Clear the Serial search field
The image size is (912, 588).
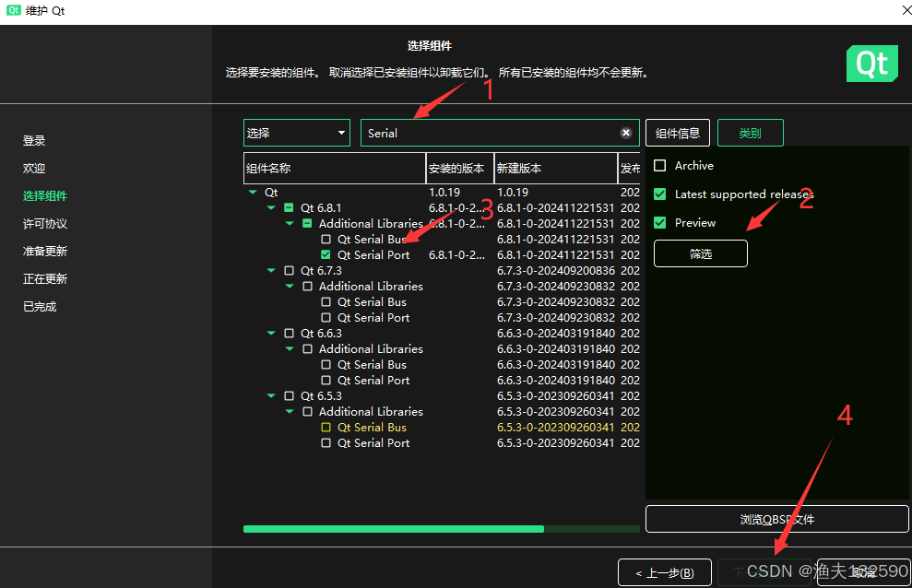point(626,133)
